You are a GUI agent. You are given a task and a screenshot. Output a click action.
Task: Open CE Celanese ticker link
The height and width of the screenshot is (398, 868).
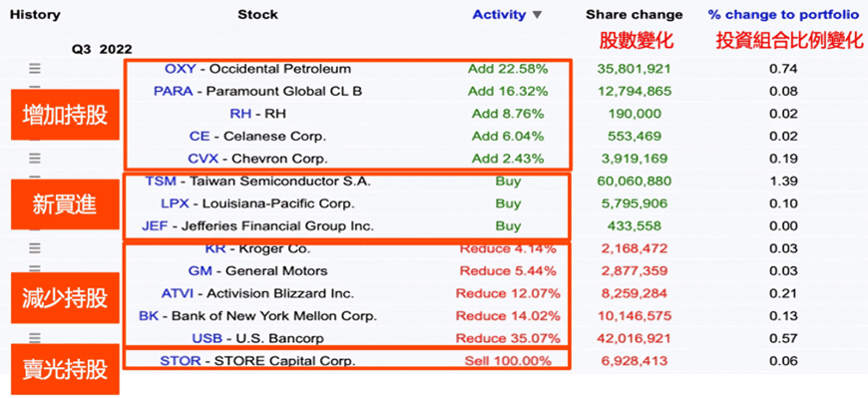point(197,136)
